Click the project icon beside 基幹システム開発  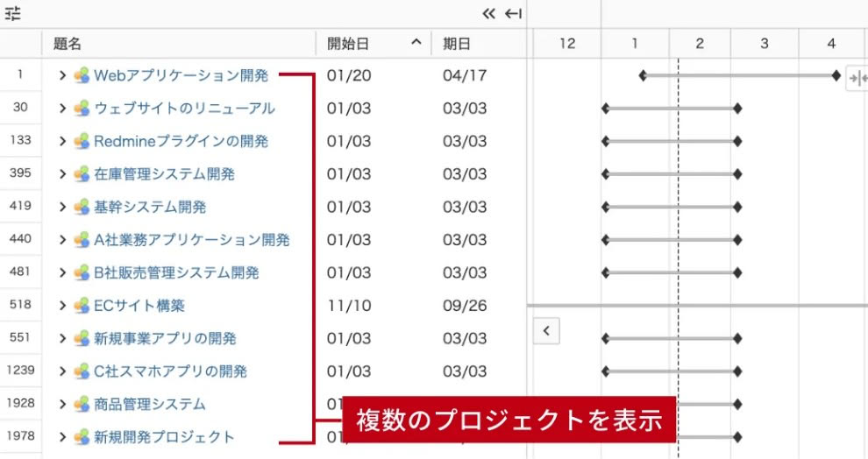(82, 208)
